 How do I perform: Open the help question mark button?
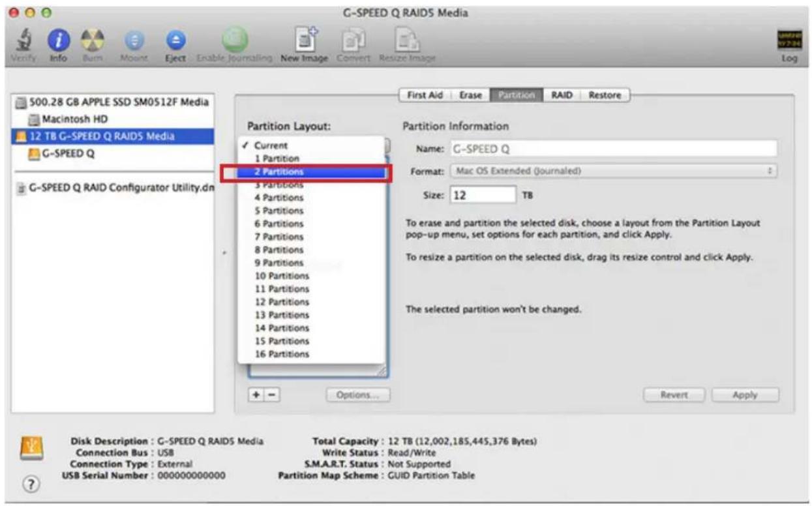click(31, 484)
